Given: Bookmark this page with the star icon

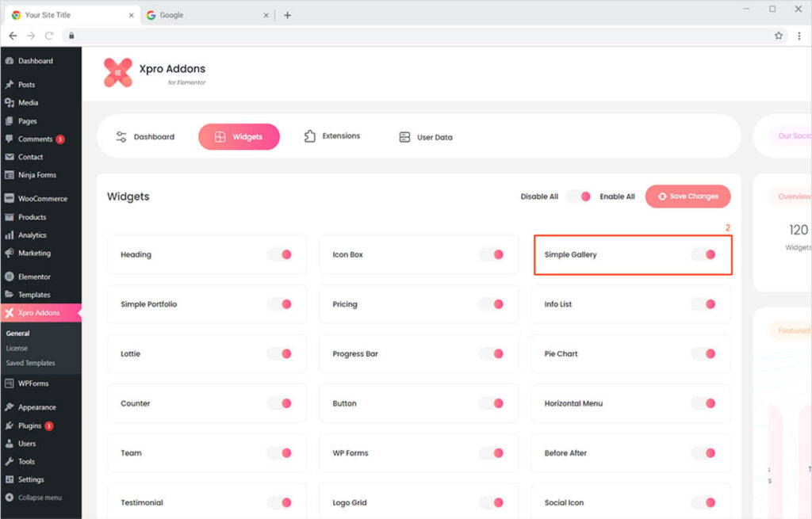Looking at the screenshot, I should pos(779,36).
